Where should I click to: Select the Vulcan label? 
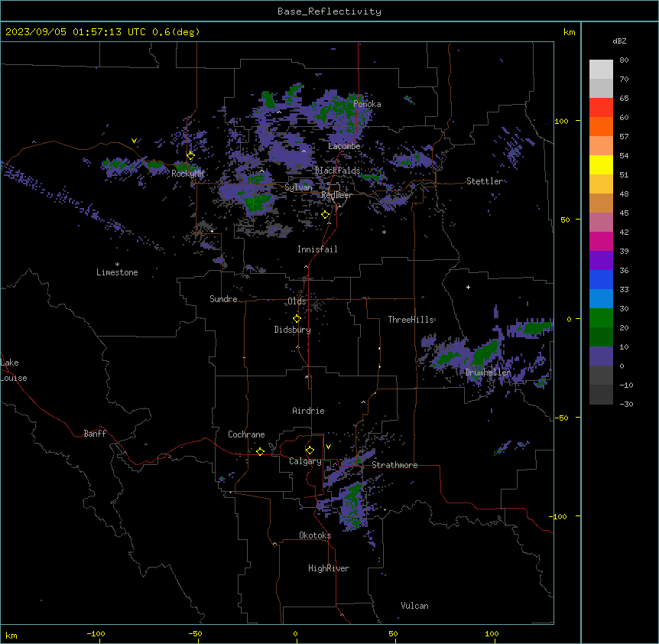click(414, 606)
